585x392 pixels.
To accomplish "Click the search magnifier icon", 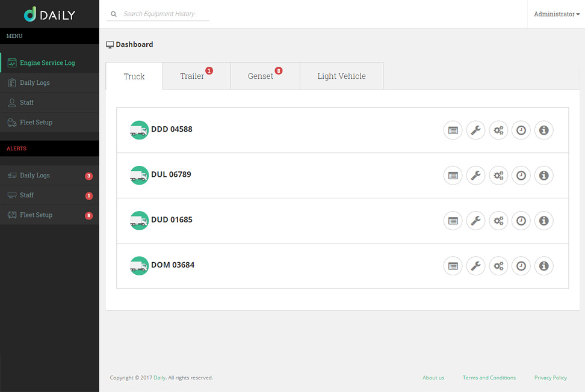I will pyautogui.click(x=114, y=14).
